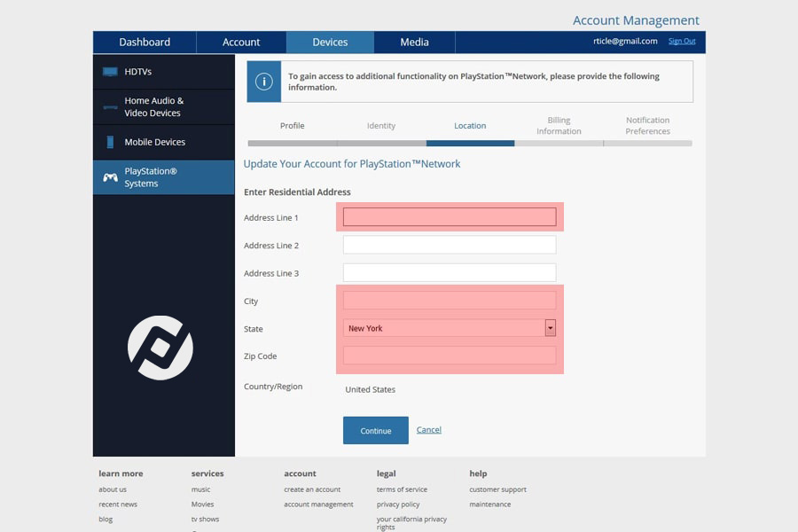Click the PlayStation controller icon
Viewport: 798px width, 532px height.
(110, 177)
